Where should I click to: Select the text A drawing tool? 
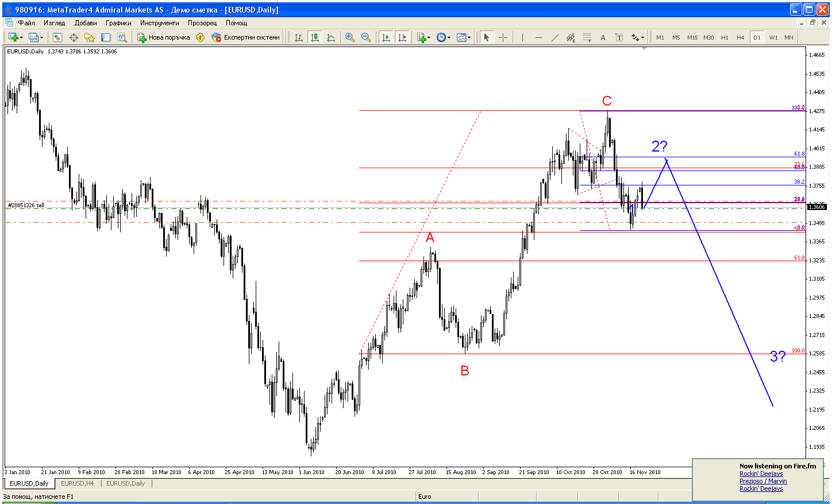tap(603, 37)
